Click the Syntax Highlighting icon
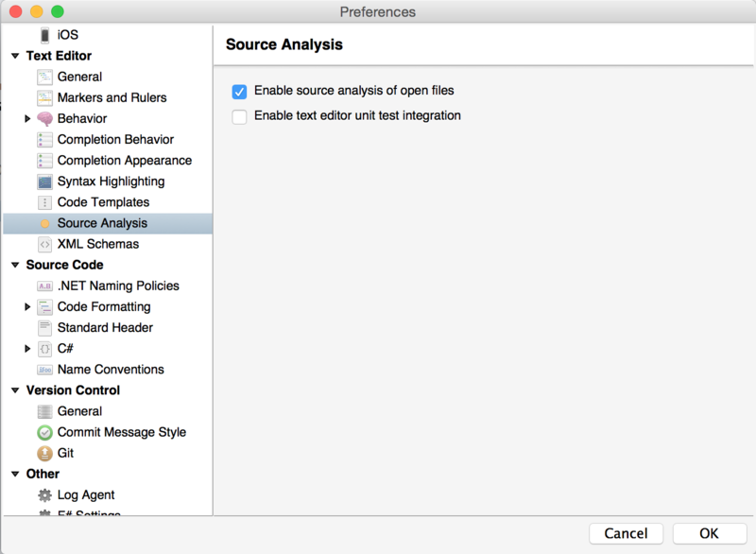 (44, 182)
